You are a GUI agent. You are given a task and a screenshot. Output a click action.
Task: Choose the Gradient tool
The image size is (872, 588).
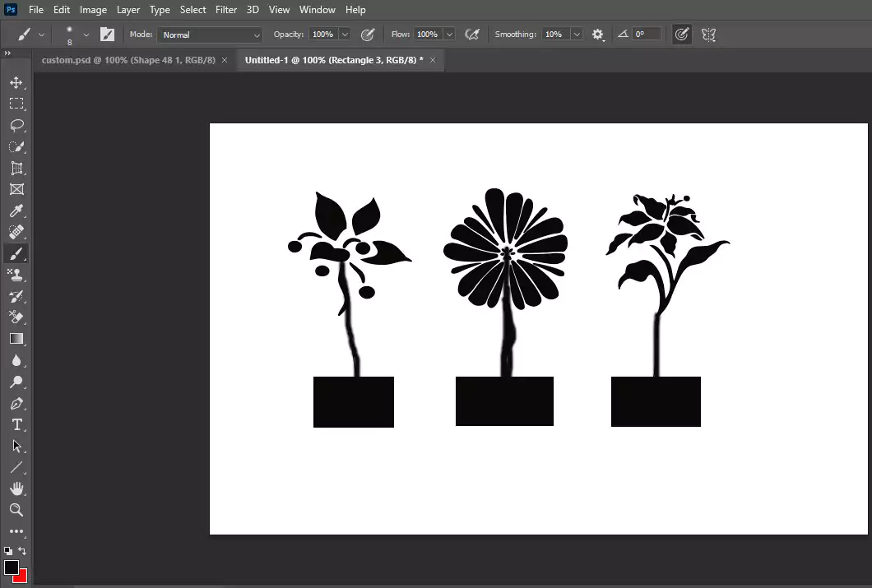16,339
